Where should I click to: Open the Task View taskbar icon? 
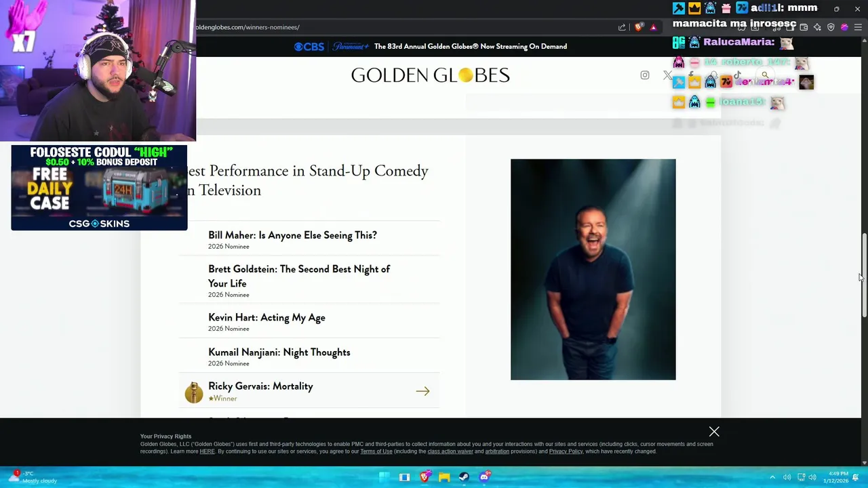coord(404,477)
